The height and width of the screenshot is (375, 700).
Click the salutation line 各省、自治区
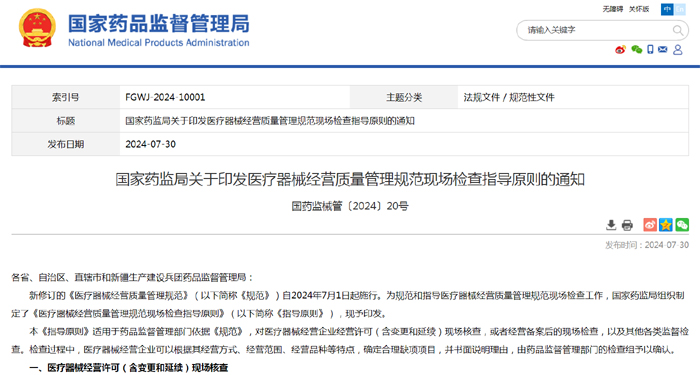133,277
